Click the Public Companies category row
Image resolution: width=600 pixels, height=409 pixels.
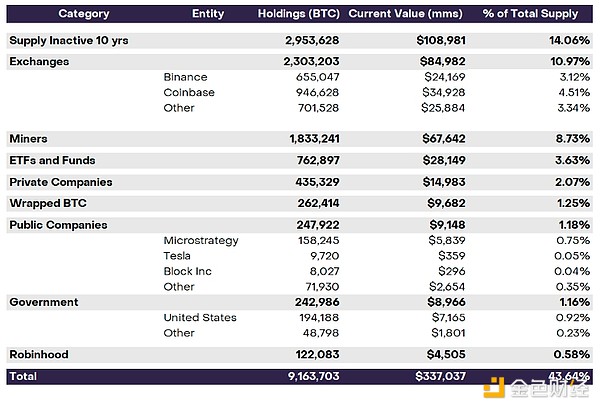coord(58,225)
